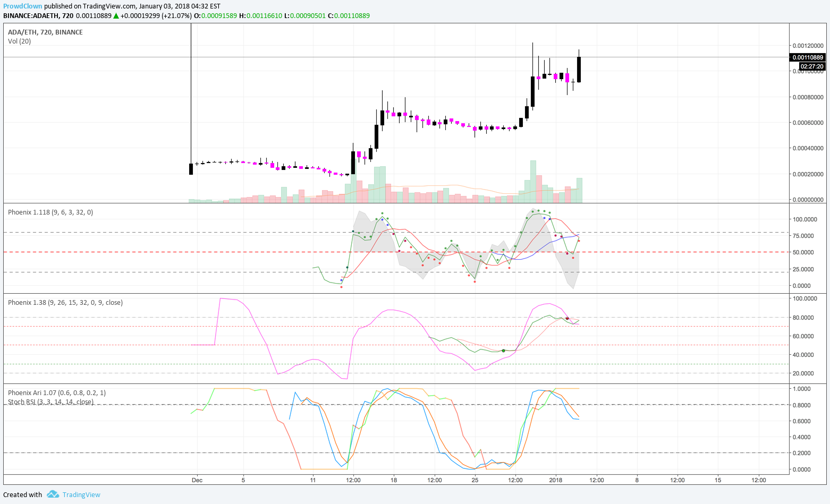Click the close value C:0.00110889

[x=349, y=16]
